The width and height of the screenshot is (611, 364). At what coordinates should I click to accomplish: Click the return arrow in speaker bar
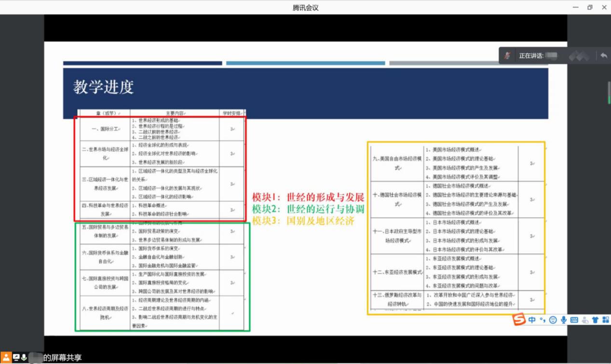[x=603, y=56]
